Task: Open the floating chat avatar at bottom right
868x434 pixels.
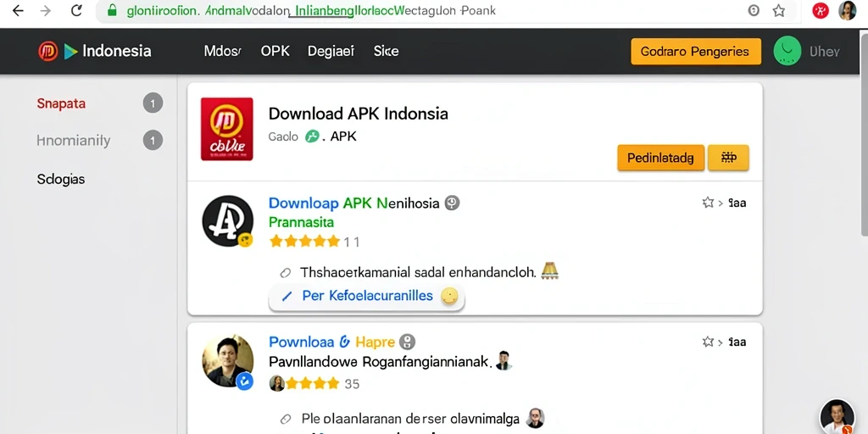Action: 837,416
